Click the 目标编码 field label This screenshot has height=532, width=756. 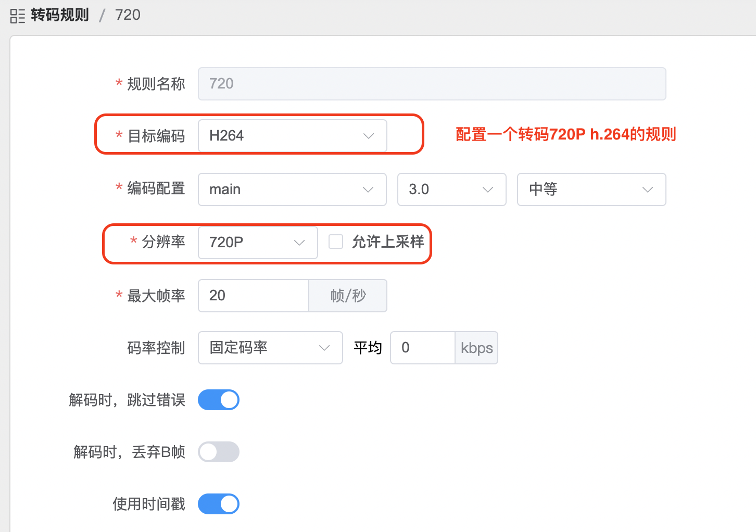click(x=156, y=136)
